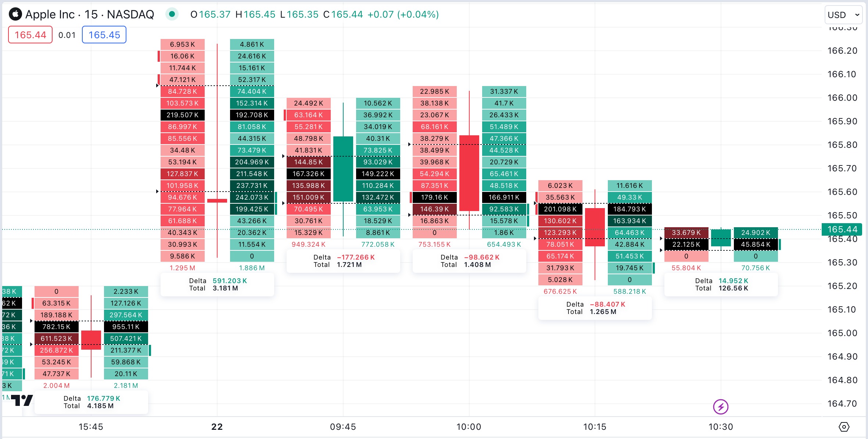Select the black 955.11 K footprint cell

coord(126,327)
